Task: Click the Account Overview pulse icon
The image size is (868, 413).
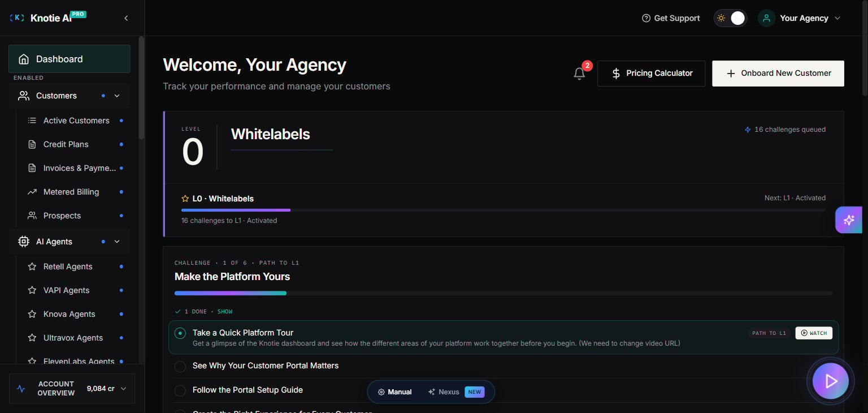Action: coord(21,389)
